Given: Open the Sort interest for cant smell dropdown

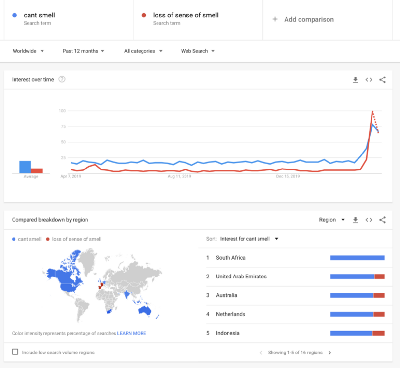Looking at the screenshot, I should pyautogui.click(x=249, y=239).
